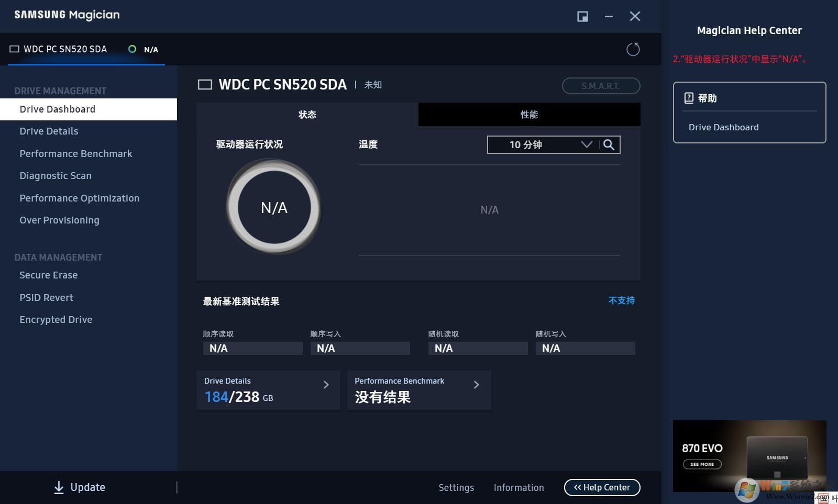
Task: Click the help book icon beside 帮助
Action: click(x=689, y=98)
